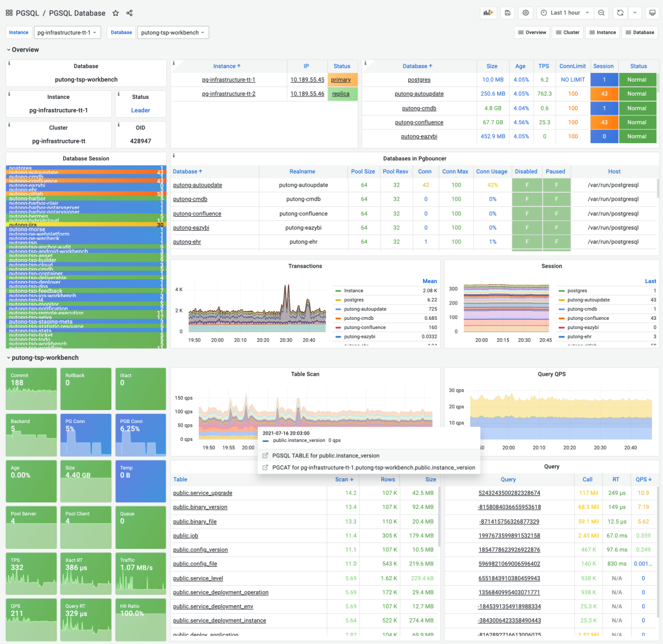Share the dashboard via share icon
The image size is (663, 644).
130,13
